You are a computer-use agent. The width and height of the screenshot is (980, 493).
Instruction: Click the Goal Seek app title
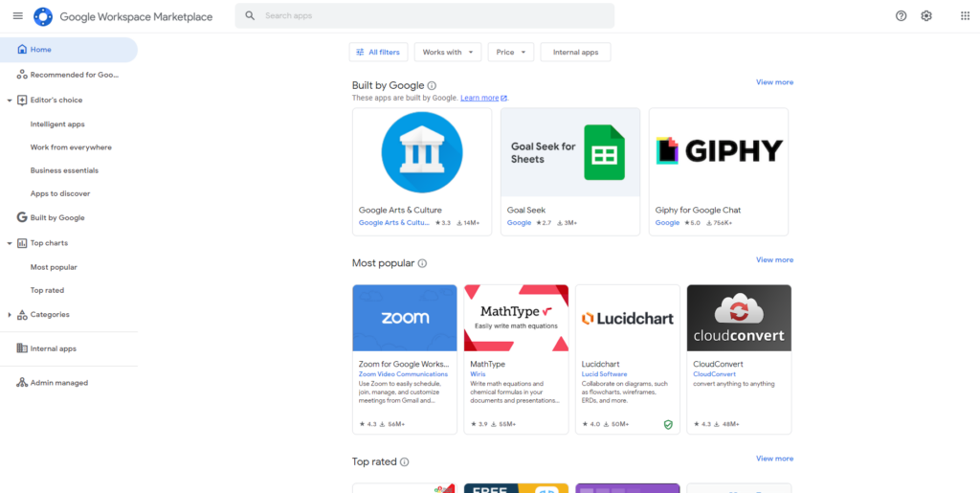tap(526, 211)
